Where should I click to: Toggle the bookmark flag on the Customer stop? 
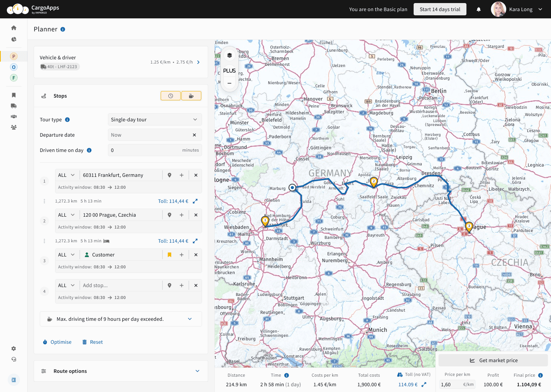pos(170,254)
